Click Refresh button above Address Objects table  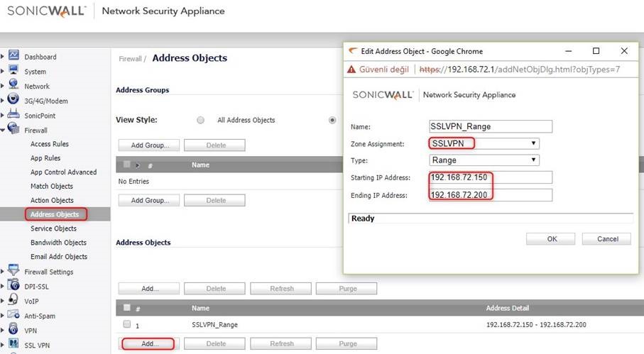click(x=281, y=288)
